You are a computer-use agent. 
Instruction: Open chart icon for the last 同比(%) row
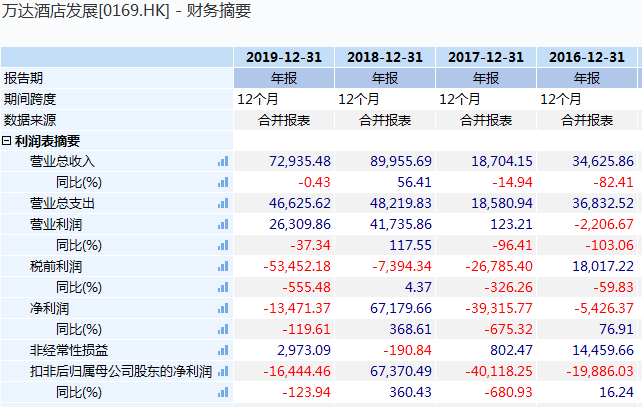coord(223,393)
